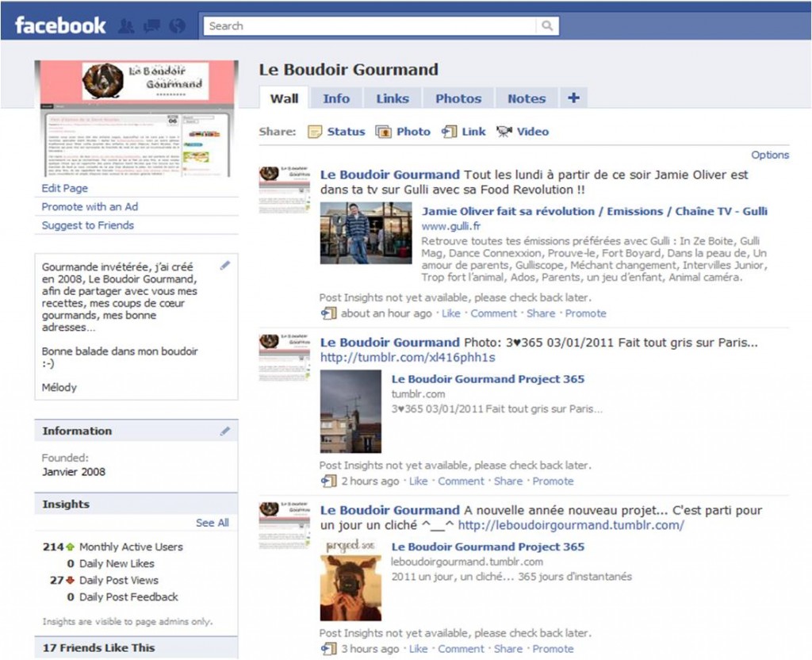The width and height of the screenshot is (812, 660).
Task: Click 'Daily Post Feedback' text
Action: pos(128,597)
